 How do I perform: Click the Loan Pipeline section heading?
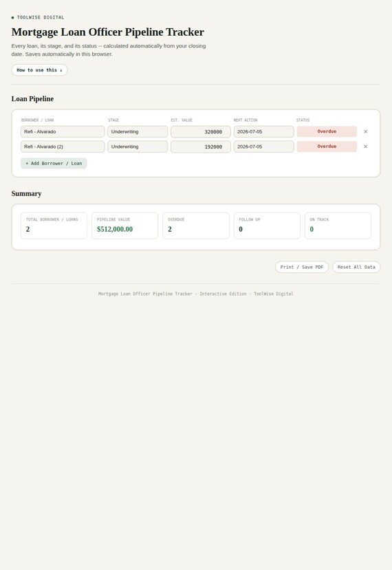click(x=32, y=99)
